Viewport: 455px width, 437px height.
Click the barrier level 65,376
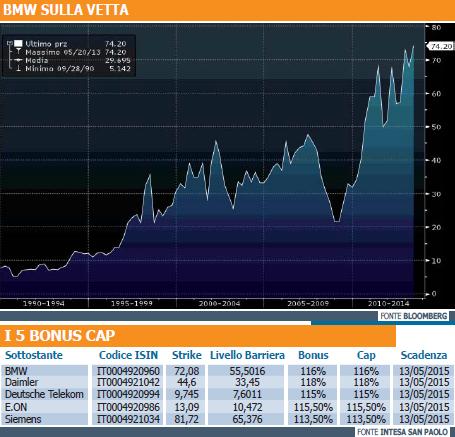tap(247, 419)
